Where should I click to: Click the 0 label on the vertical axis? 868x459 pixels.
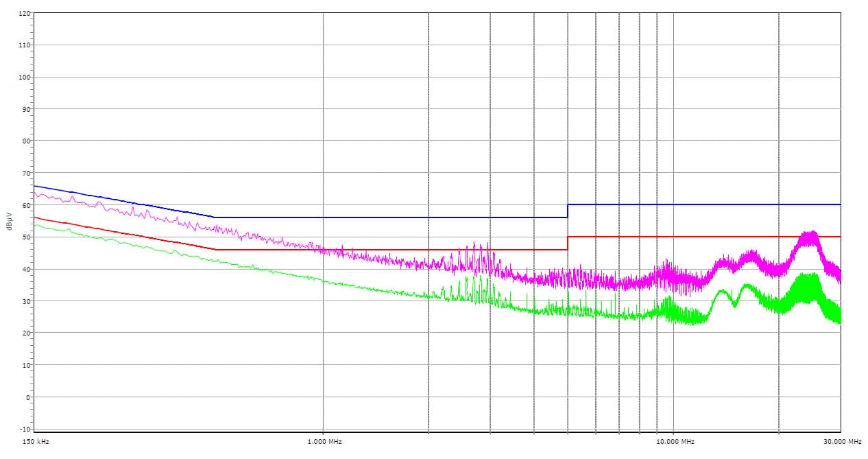[27, 397]
